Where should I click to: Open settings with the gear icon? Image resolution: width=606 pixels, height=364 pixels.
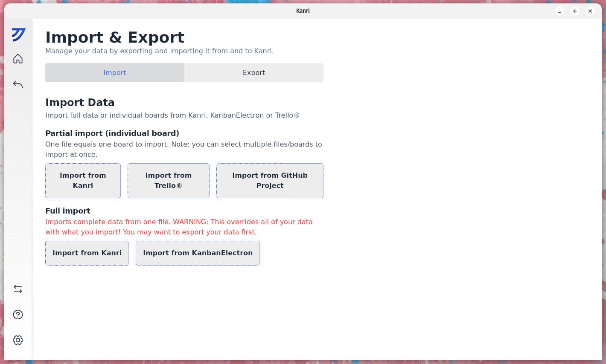[x=18, y=340]
